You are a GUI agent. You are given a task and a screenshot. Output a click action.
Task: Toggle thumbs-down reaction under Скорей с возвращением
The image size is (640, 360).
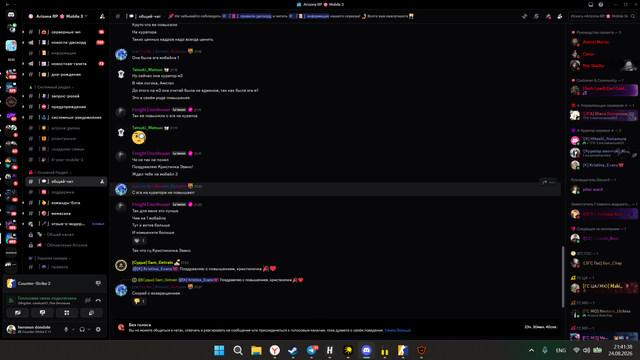(x=139, y=301)
